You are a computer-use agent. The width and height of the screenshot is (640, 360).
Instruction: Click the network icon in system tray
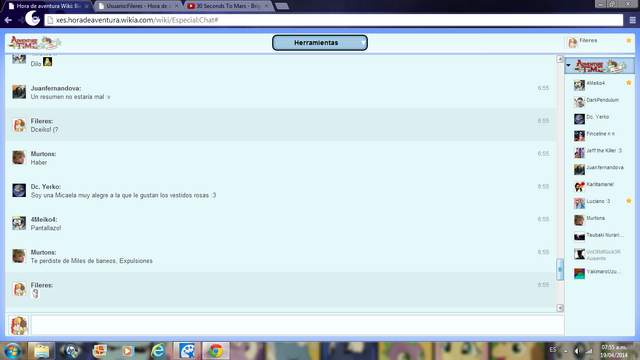tap(588, 351)
